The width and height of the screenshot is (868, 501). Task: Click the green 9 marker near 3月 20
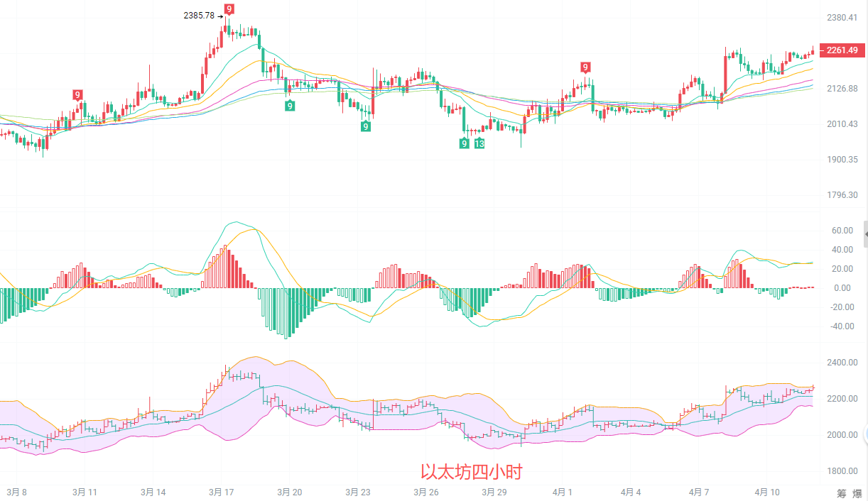coord(290,106)
